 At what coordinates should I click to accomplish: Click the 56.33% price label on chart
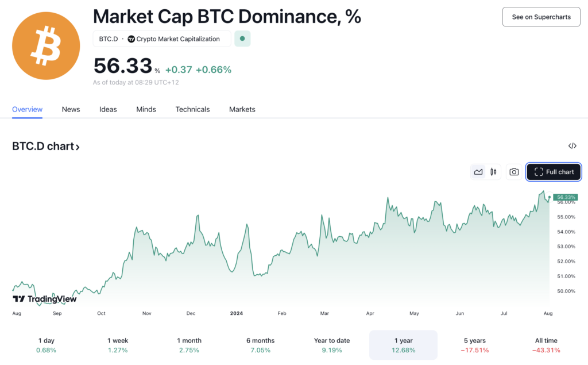(x=566, y=197)
